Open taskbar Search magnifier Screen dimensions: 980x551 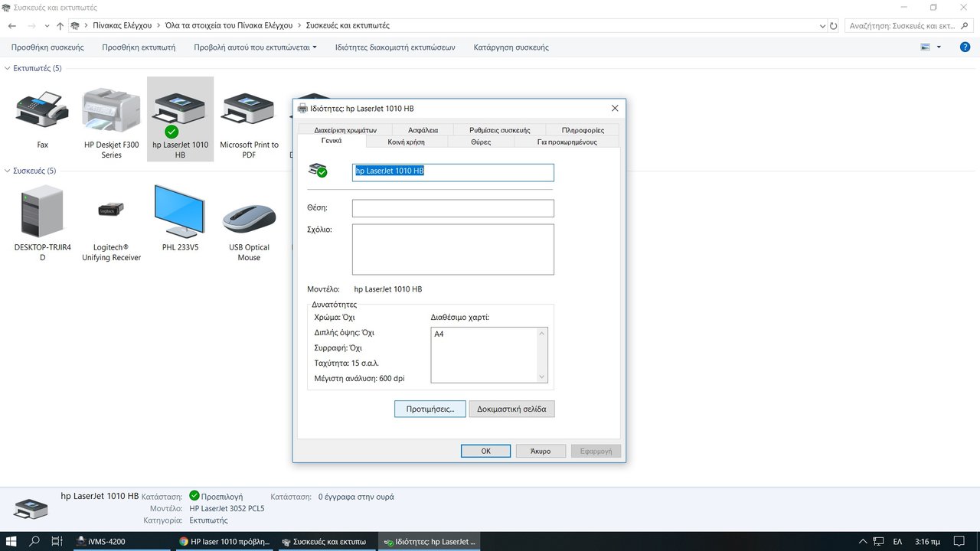(34, 541)
